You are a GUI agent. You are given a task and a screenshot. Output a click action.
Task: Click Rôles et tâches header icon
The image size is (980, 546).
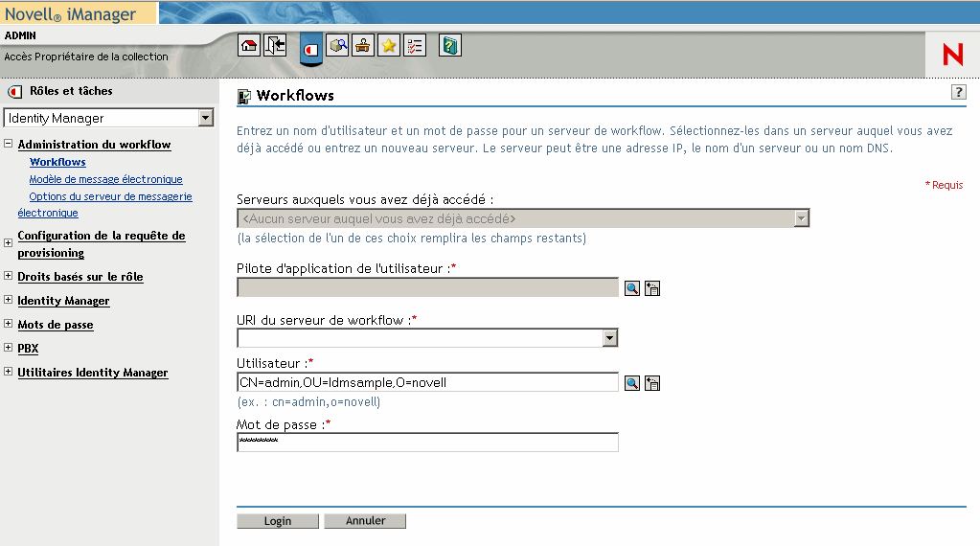[x=15, y=92]
